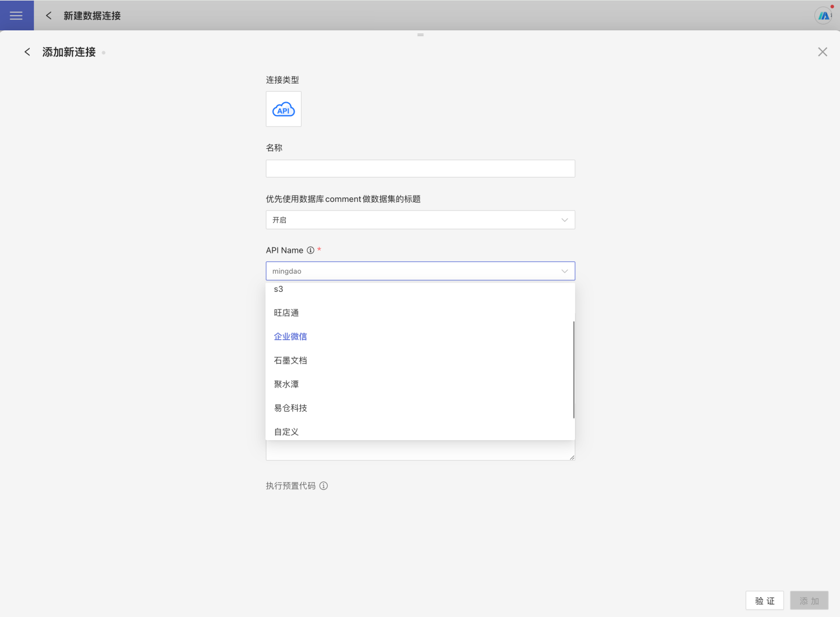Click the 验证 button

(x=764, y=601)
